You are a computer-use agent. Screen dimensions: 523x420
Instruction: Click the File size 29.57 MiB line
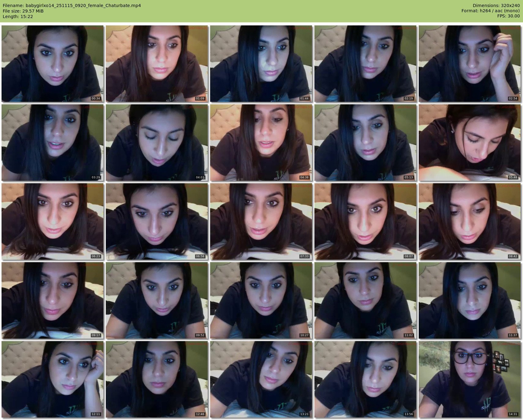23,11
